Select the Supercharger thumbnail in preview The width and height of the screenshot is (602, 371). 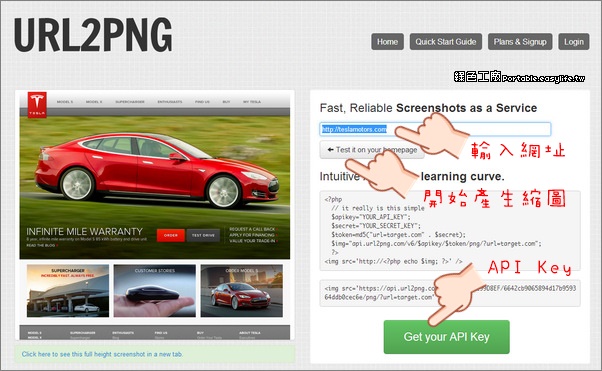tap(68, 291)
